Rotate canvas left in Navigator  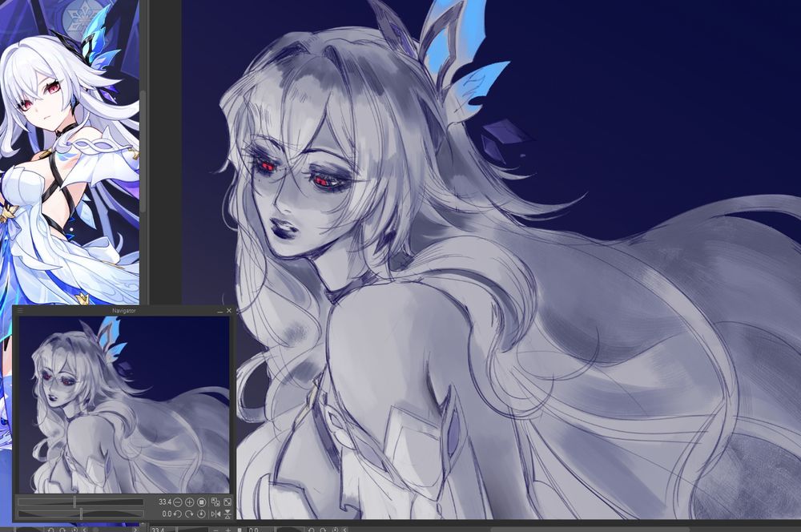coord(177,514)
